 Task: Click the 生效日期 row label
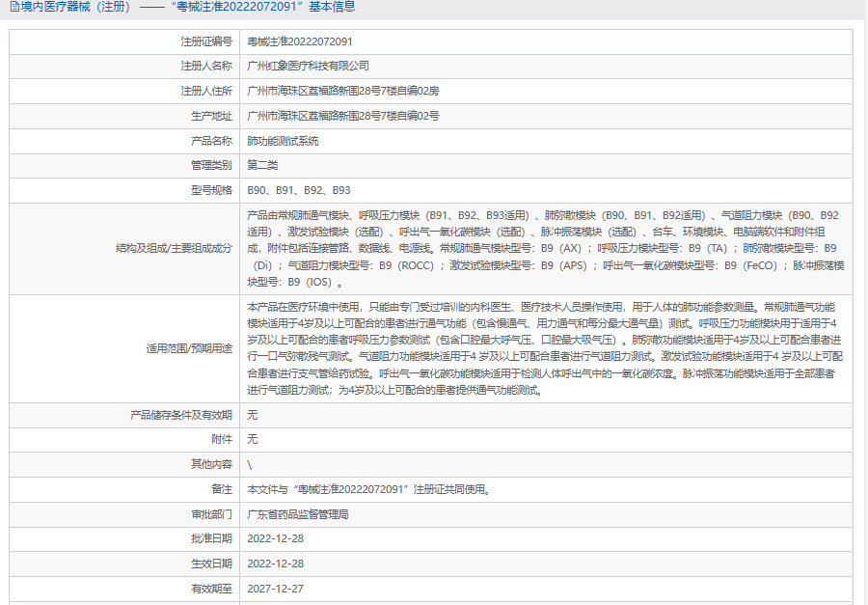click(211, 564)
